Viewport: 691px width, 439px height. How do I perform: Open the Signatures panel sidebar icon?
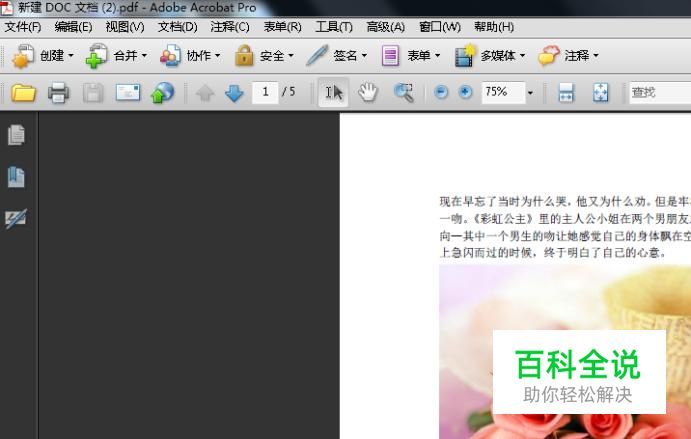[16, 219]
